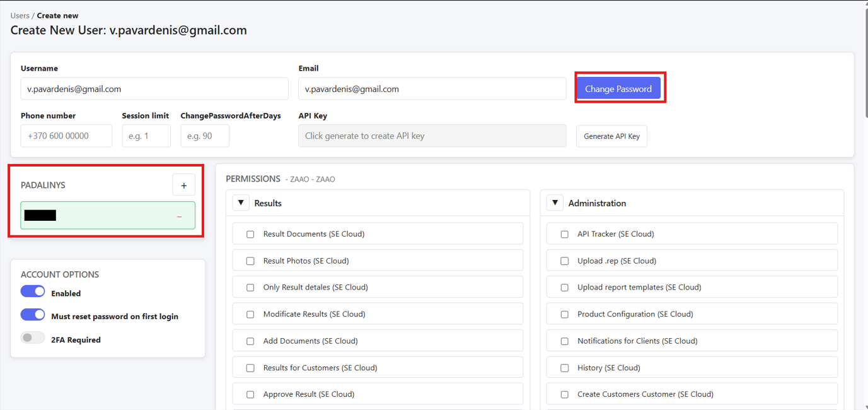Click the plus icon beside PADALINYS
The width and height of the screenshot is (868, 410).
(184, 185)
